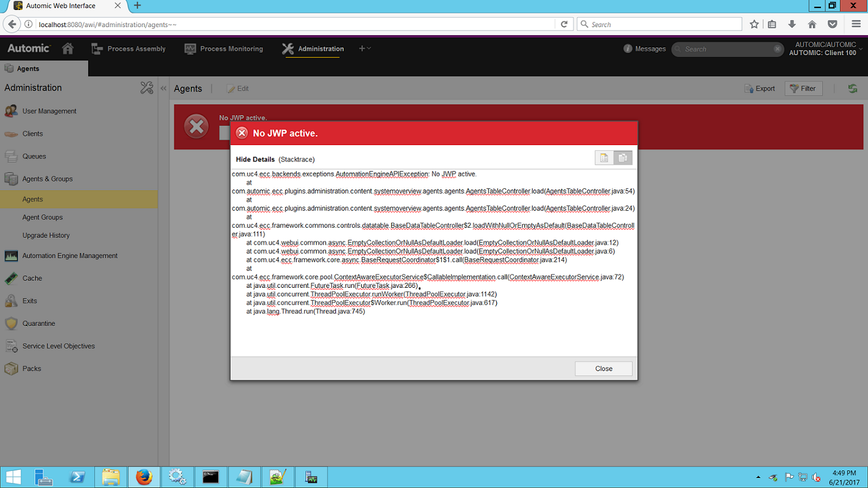This screenshot has width=868, height=488.
Task: Click the Automic search field
Action: pos(726,48)
